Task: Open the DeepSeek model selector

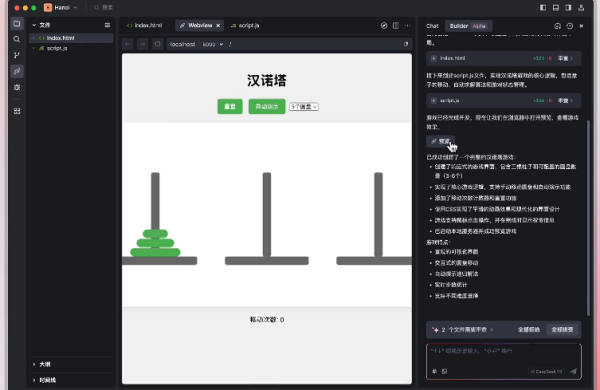Action: (x=546, y=372)
